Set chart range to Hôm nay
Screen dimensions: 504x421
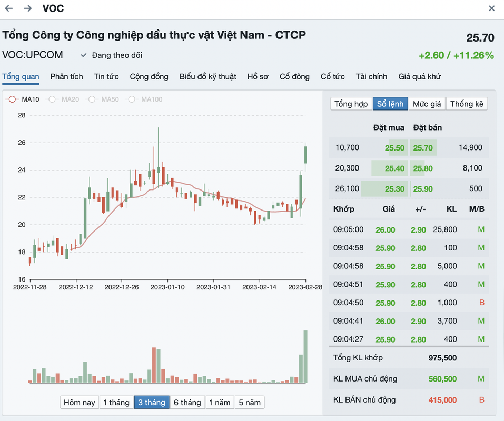click(x=80, y=403)
